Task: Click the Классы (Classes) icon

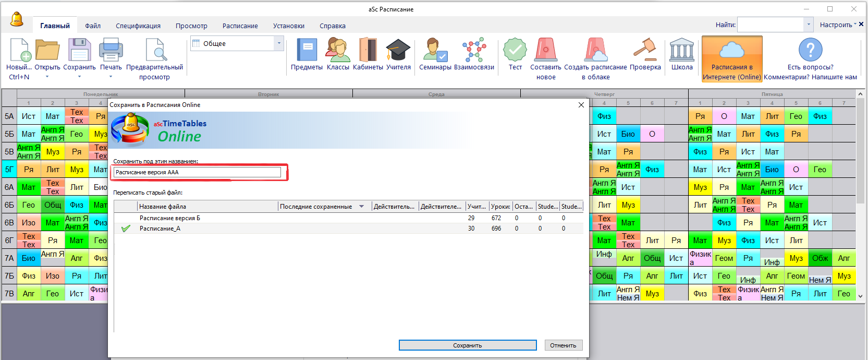Action: coord(338,51)
